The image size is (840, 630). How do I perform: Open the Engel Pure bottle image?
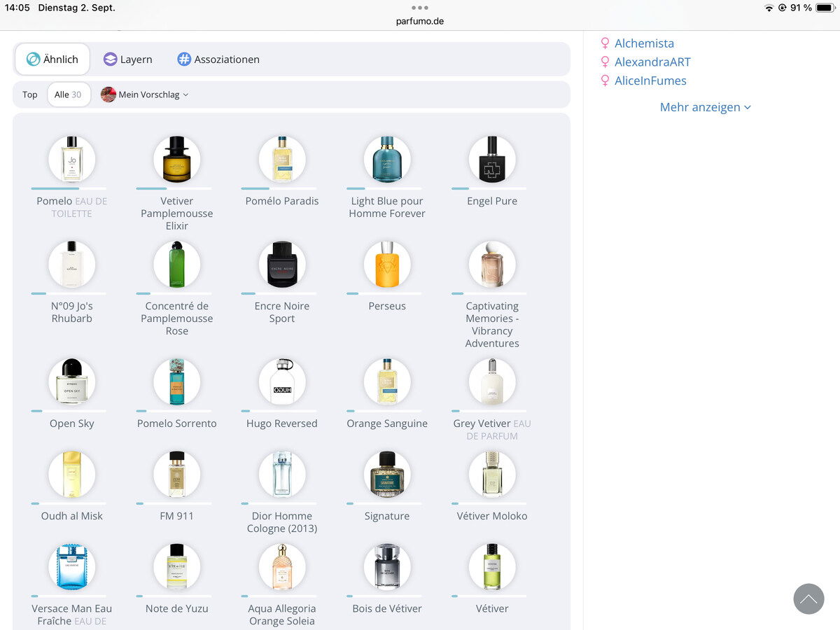click(492, 160)
